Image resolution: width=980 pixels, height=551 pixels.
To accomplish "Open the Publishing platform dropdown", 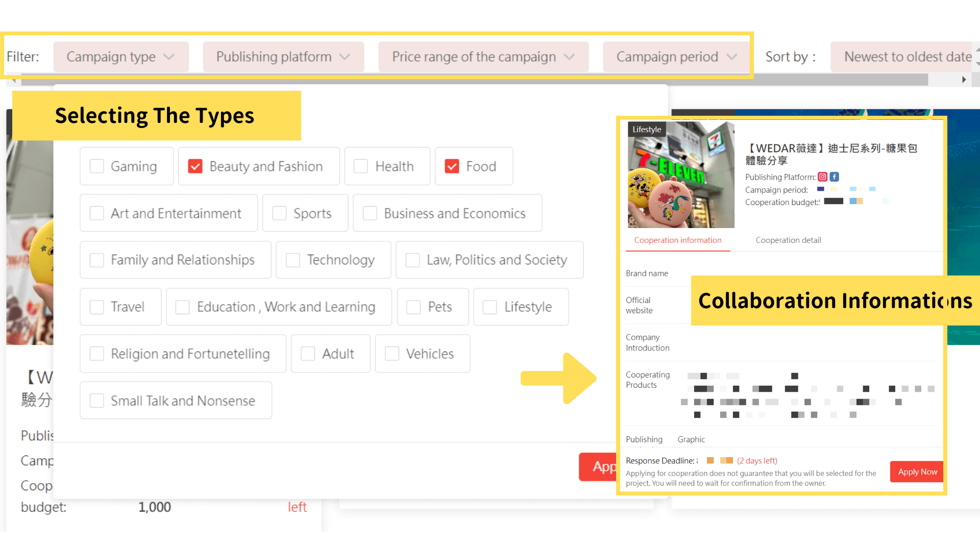I will [283, 57].
